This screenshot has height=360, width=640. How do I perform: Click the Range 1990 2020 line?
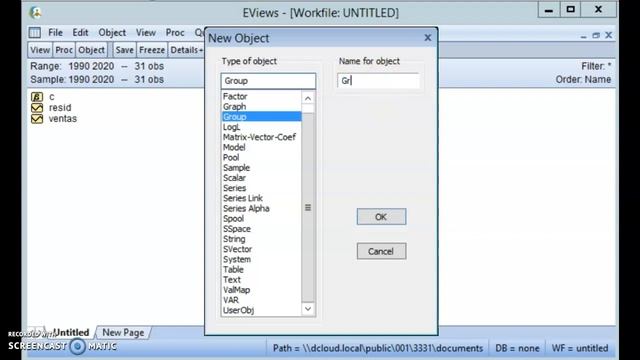point(97,66)
